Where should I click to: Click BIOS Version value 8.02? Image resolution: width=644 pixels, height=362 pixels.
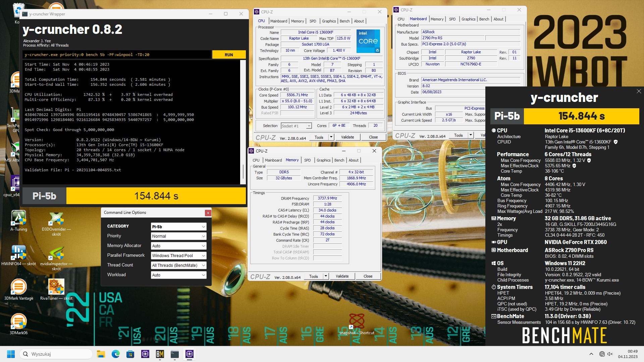tap(471, 86)
